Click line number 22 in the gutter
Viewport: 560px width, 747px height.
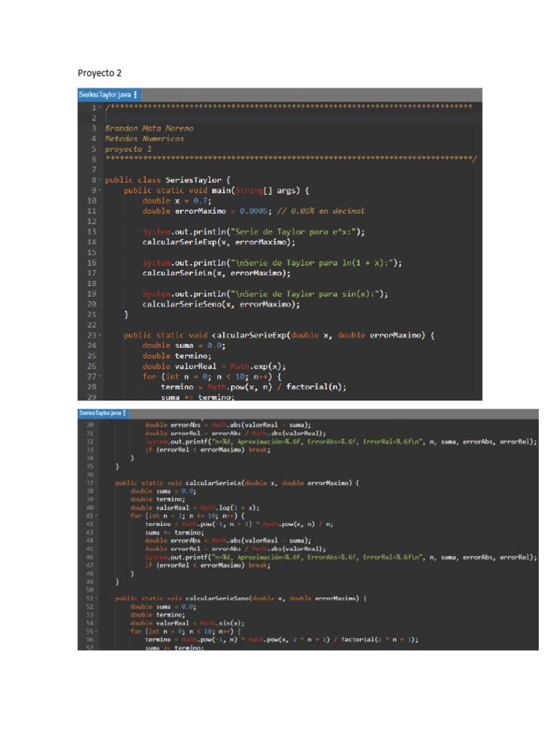(91, 325)
